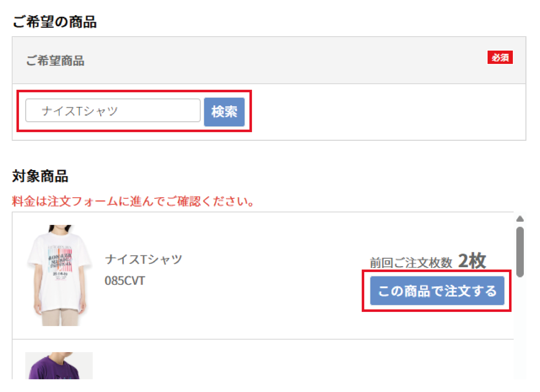
Task: Click the product code 085CVT
Action: (125, 281)
